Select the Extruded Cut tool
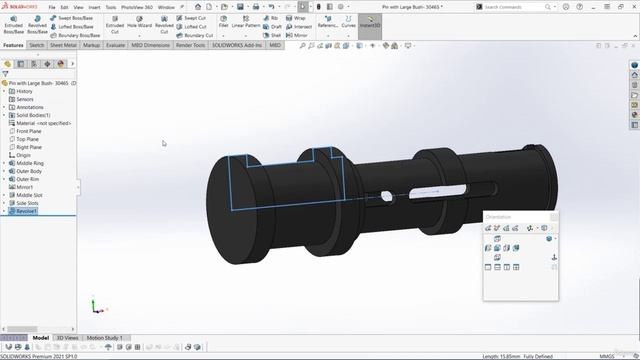 point(115,25)
